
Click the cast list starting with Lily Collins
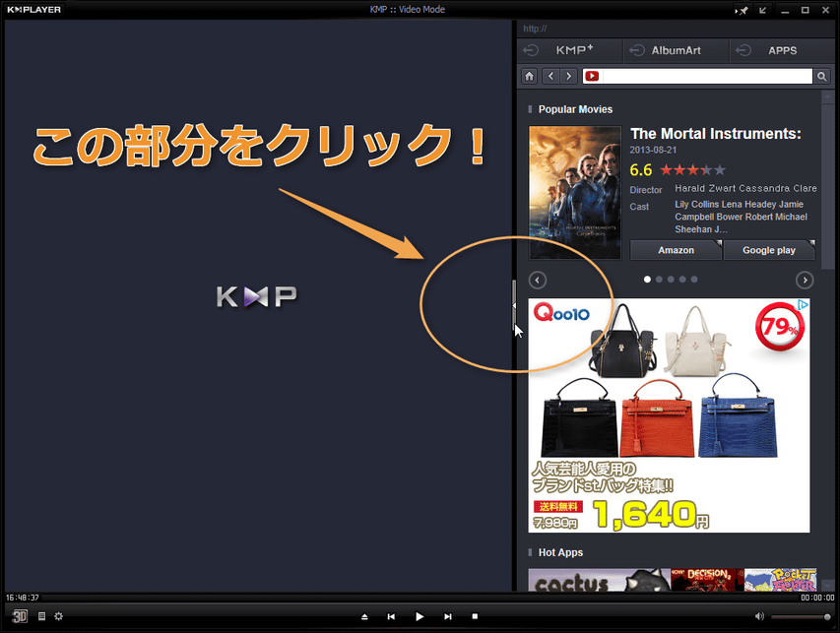pos(741,217)
